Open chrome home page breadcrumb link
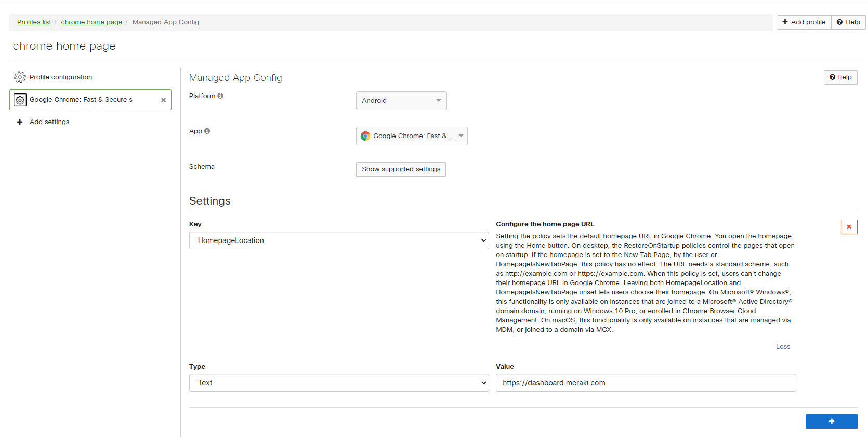This screenshot has height=444, width=868. pyautogui.click(x=91, y=22)
